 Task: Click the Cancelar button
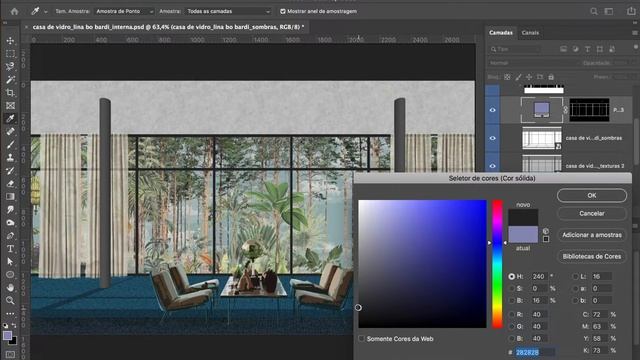coord(592,213)
